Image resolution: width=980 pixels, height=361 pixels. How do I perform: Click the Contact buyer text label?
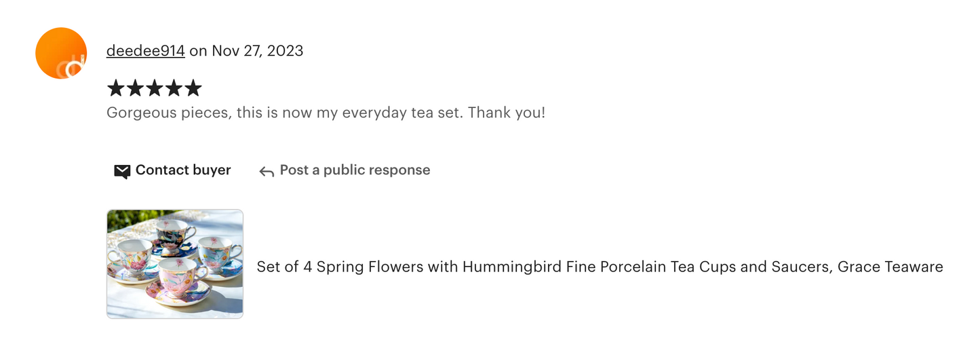(x=183, y=170)
